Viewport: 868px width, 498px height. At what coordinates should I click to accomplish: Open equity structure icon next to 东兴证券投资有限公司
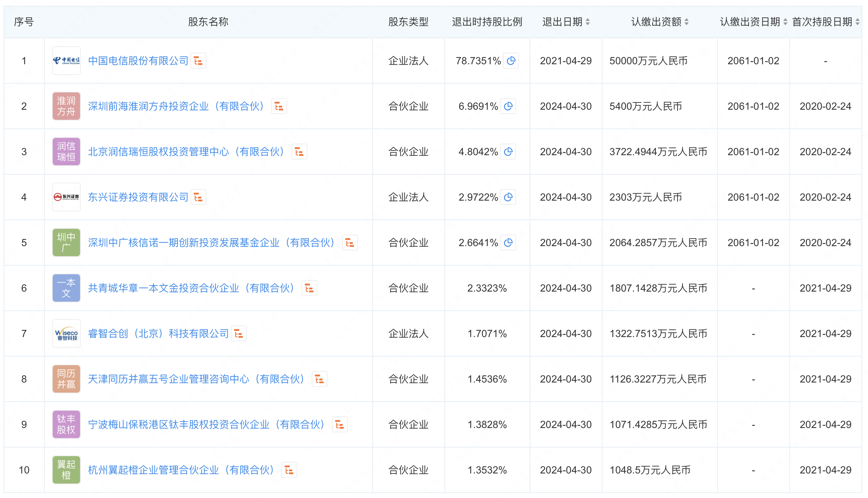(x=198, y=197)
